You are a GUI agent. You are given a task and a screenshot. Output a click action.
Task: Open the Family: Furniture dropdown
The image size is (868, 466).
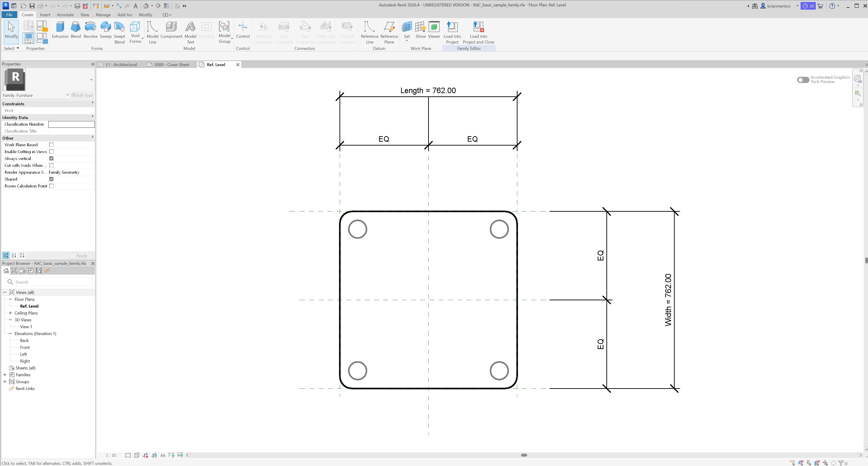pyautogui.click(x=67, y=95)
